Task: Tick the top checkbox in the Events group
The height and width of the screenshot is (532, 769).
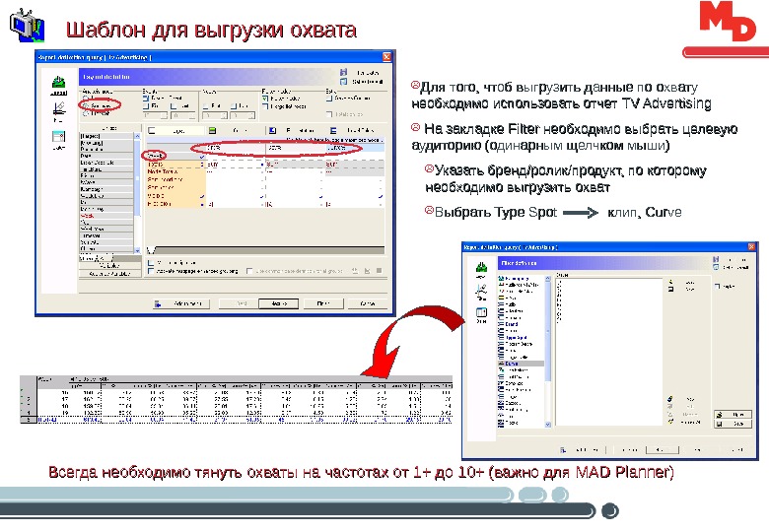Action: click(x=146, y=98)
